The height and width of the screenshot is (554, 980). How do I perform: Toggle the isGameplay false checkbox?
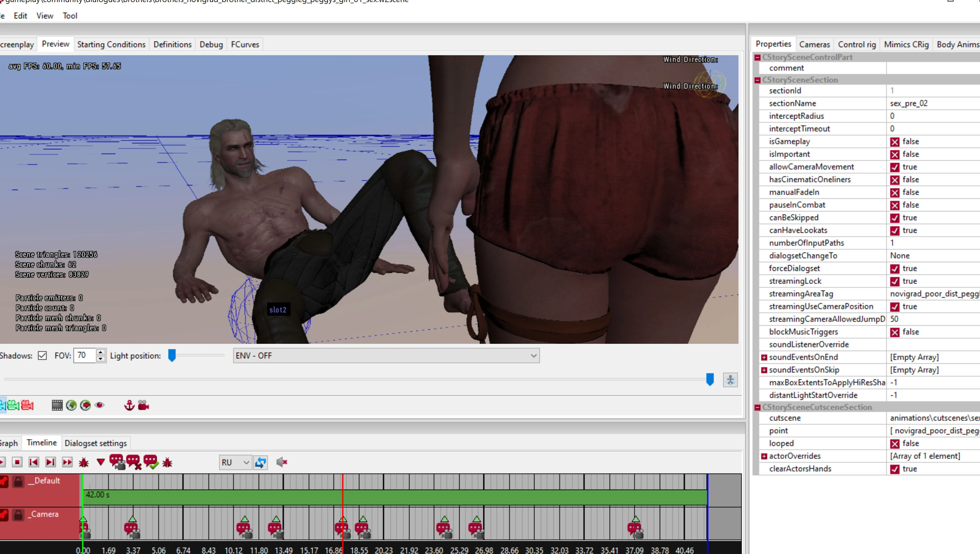tap(894, 142)
